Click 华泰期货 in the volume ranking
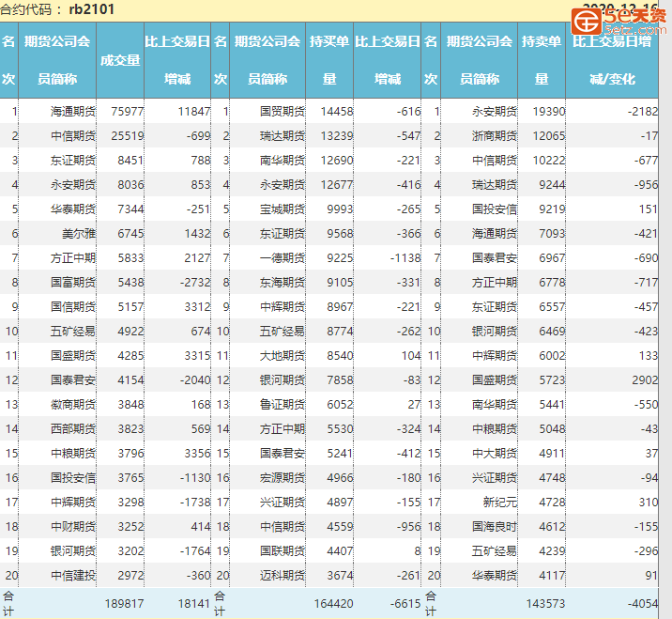Viewport: 672px width, 619px height. tap(73, 209)
